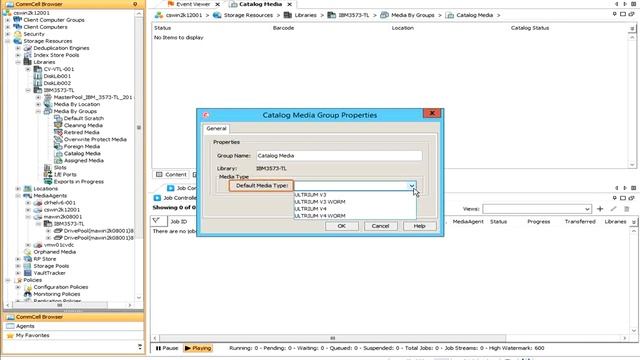Click the Index Store Pools icon
The image size is (640, 360).
(28, 55)
